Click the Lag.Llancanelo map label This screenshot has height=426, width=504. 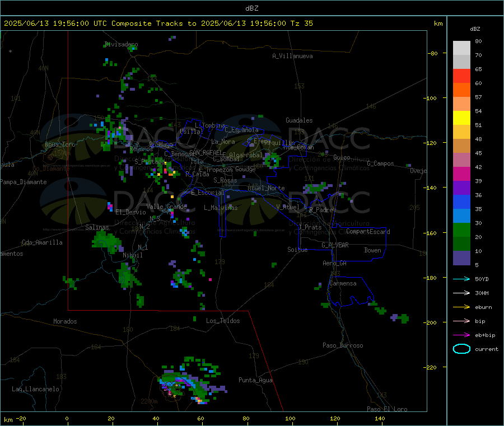36,389
